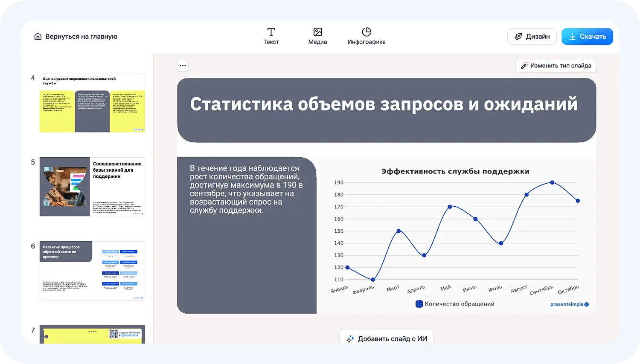Image resolution: width=640 pixels, height=364 pixels.
Task: Select the Текст tool icon
Action: (x=271, y=32)
